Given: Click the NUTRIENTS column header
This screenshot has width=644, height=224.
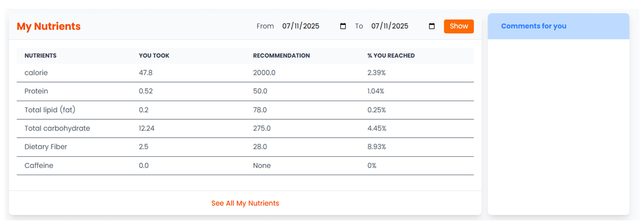Looking at the screenshot, I should click(x=41, y=55).
